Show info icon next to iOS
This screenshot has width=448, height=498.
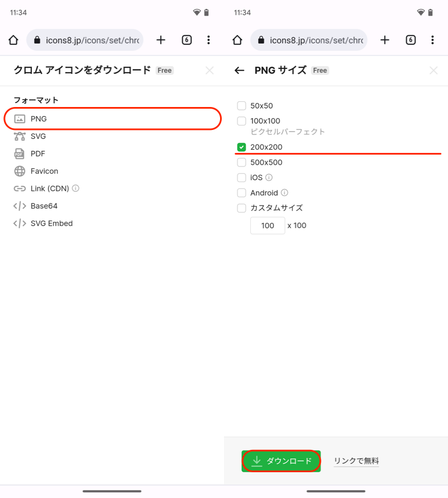[x=269, y=178]
